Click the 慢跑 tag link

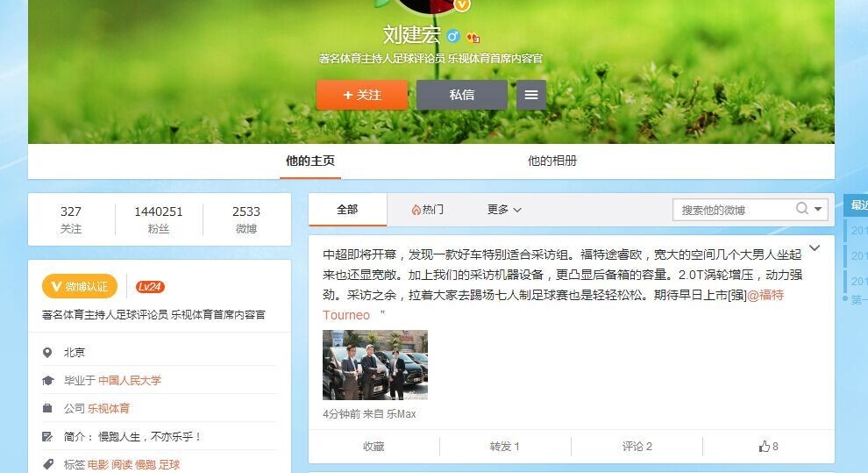[x=146, y=464]
